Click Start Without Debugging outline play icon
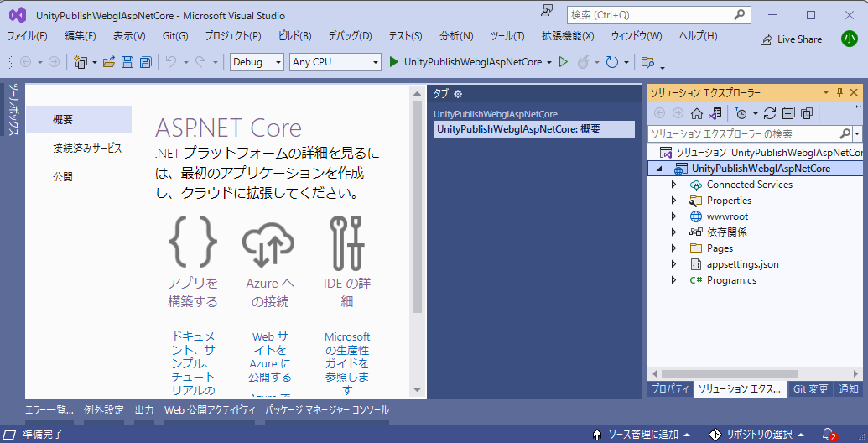The height and width of the screenshot is (443, 868). (x=564, y=62)
